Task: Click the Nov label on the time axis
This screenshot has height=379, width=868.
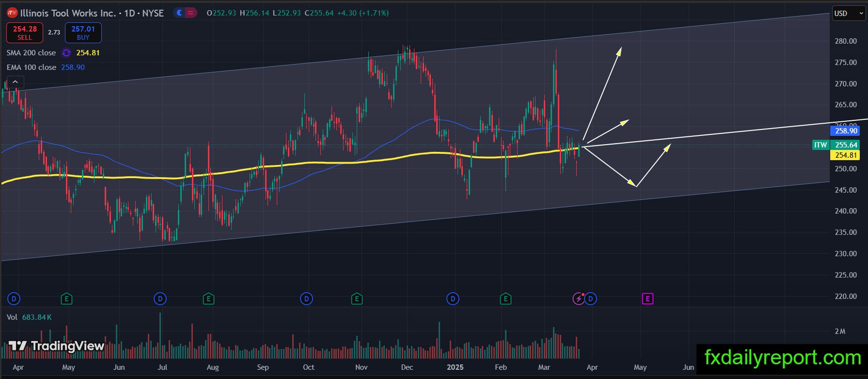Action: (x=361, y=367)
